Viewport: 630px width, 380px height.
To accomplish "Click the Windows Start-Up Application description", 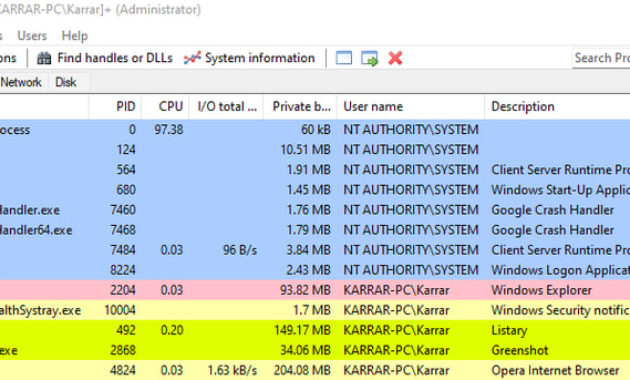I will [560, 190].
